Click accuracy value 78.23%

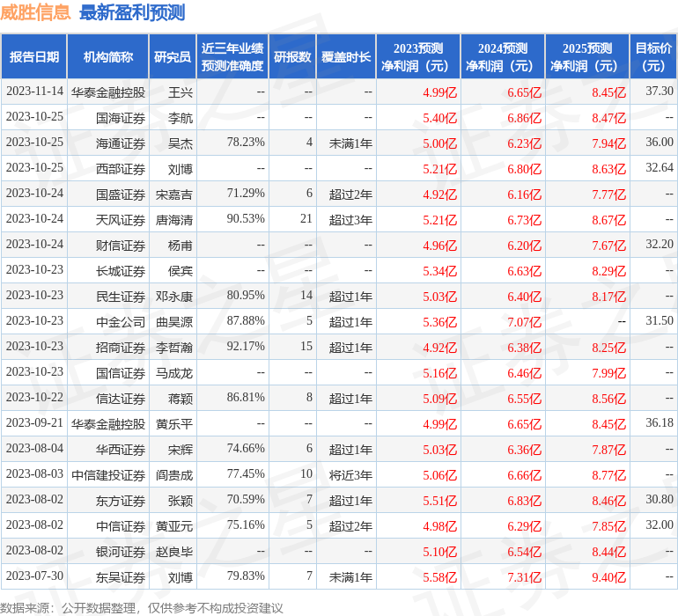tap(246, 143)
